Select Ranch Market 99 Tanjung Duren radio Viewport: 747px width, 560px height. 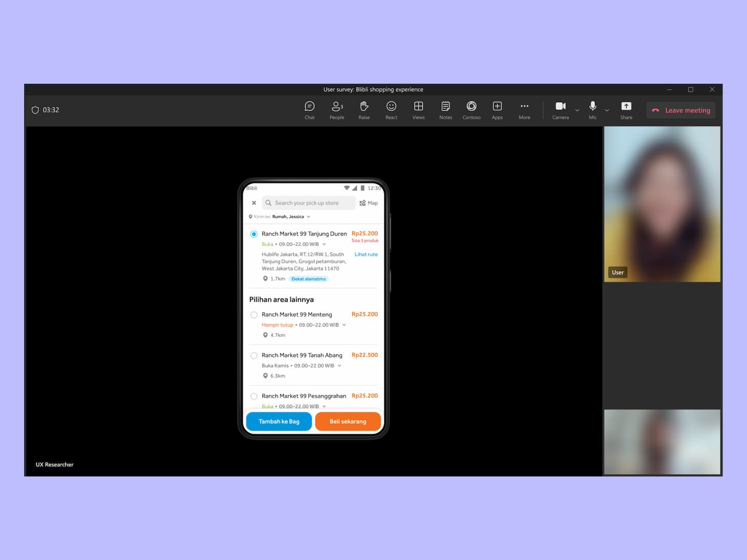coord(254,234)
